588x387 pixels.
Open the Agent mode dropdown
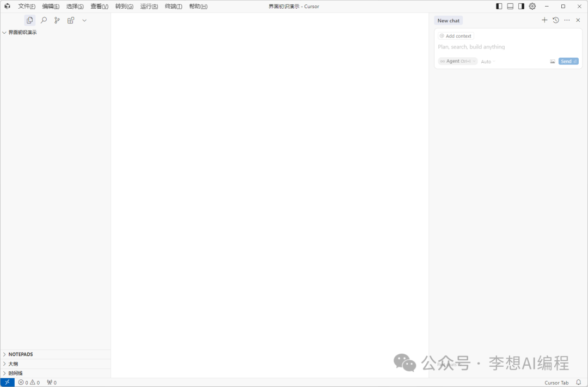[x=457, y=61]
